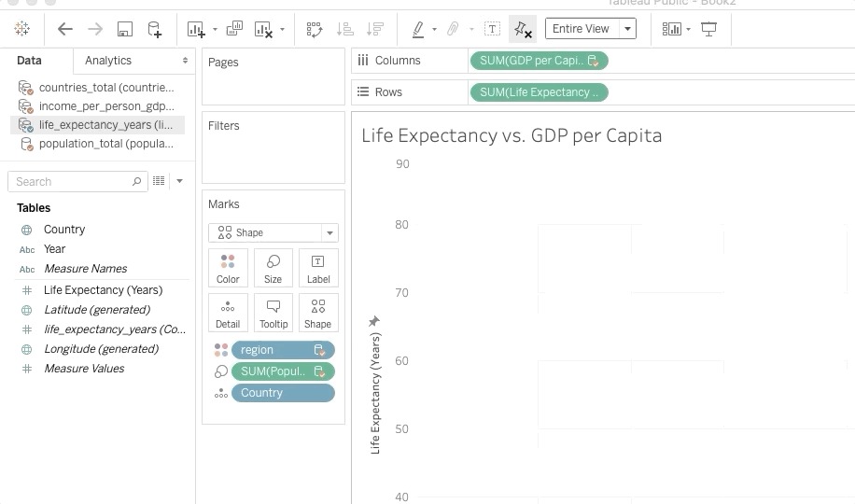
Task: Add a new data source
Action: 155,29
